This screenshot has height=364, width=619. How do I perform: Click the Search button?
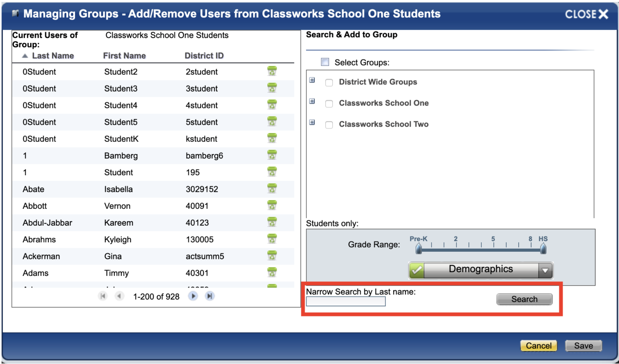(524, 299)
